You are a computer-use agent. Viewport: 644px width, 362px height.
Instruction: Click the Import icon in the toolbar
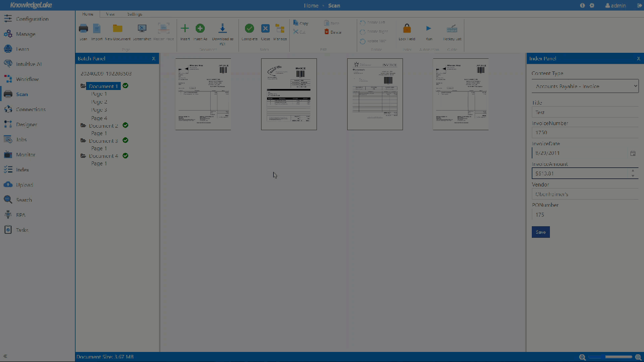(97, 30)
